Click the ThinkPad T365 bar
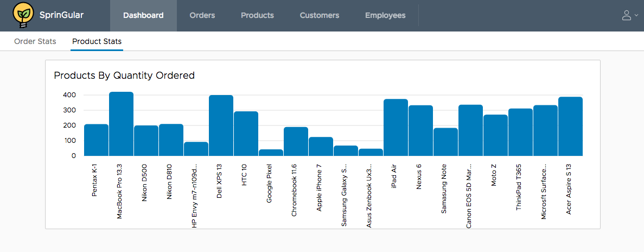 pyautogui.click(x=520, y=133)
